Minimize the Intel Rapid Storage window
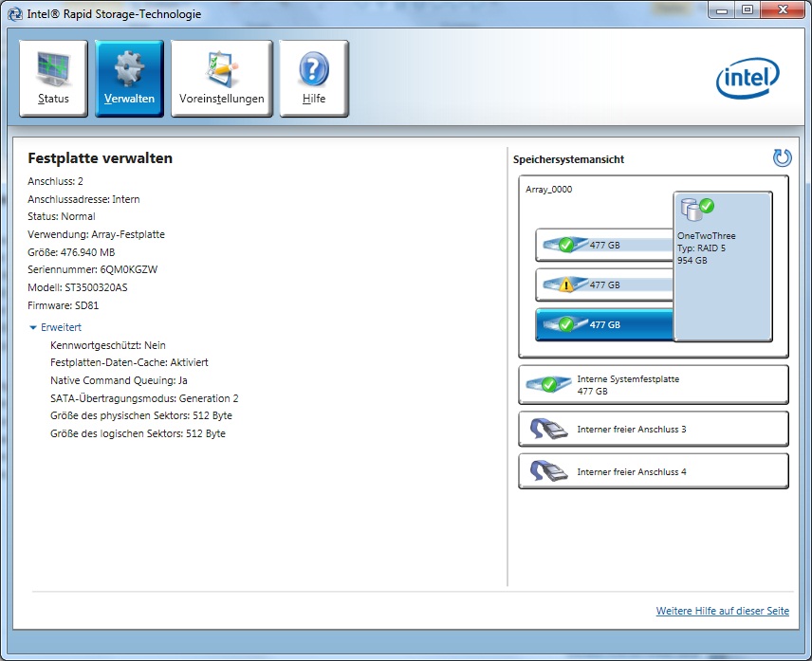The width and height of the screenshot is (812, 661). (x=722, y=9)
